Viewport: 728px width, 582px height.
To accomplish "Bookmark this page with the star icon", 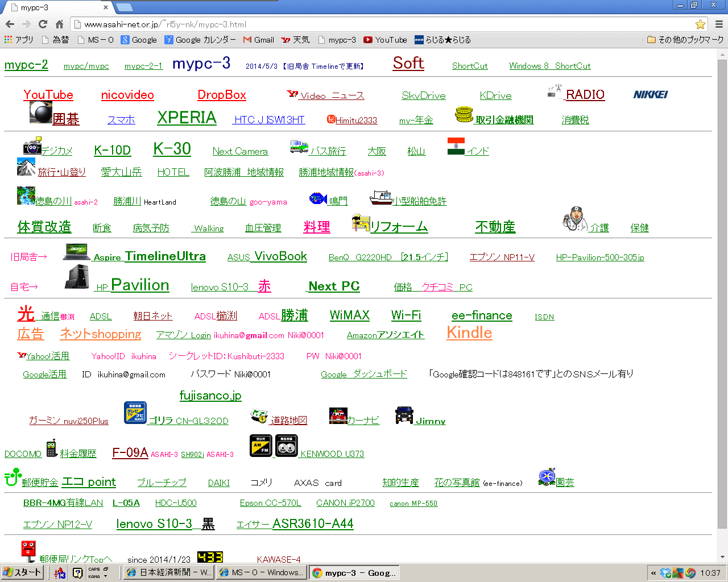I will click(700, 24).
